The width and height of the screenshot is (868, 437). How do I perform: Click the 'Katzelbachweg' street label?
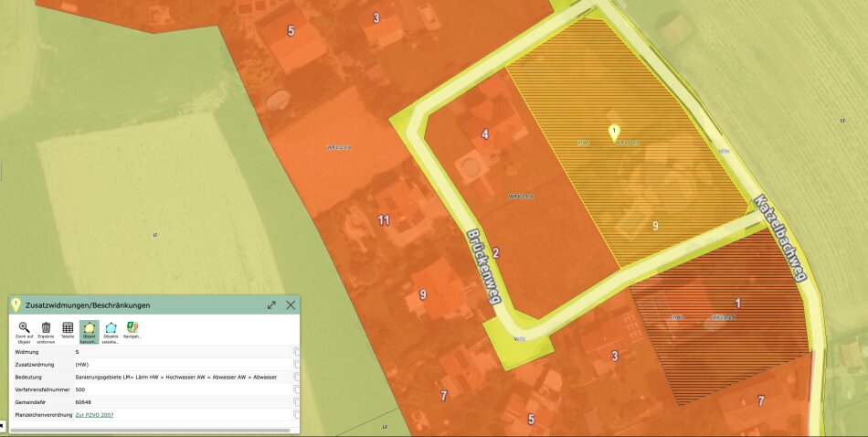point(782,238)
